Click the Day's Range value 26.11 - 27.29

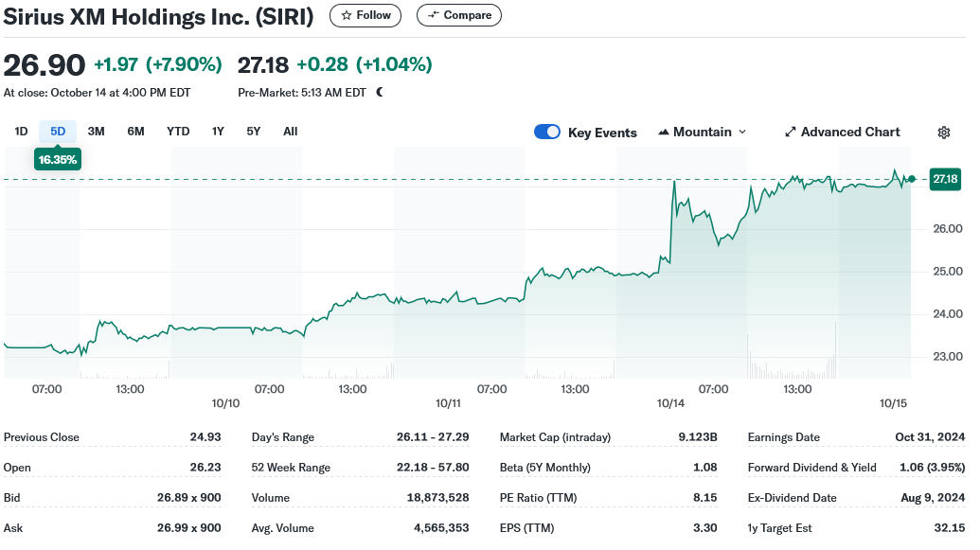click(433, 436)
